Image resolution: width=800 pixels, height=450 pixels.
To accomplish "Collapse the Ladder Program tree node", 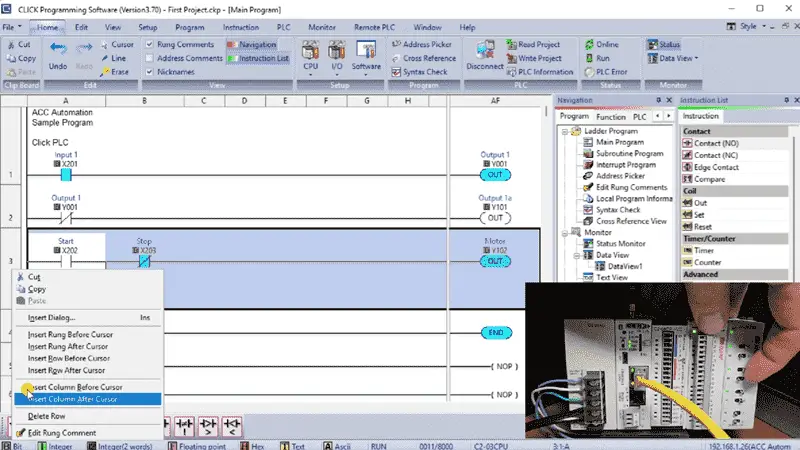I will (565, 132).
